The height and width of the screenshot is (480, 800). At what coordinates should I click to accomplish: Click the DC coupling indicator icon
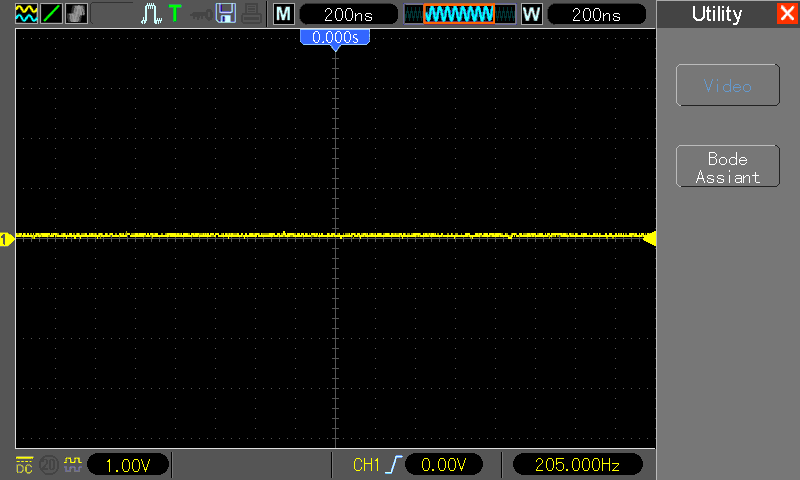[x=24, y=465]
